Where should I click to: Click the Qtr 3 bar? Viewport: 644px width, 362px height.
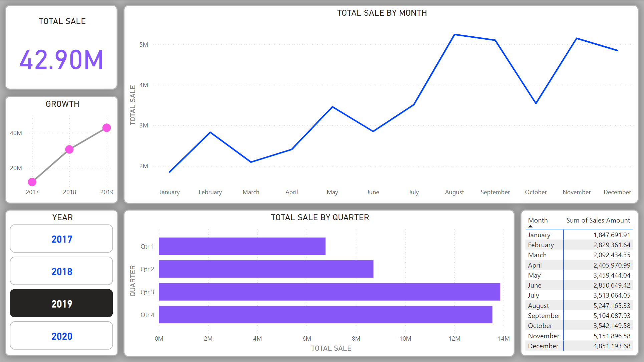(x=329, y=292)
